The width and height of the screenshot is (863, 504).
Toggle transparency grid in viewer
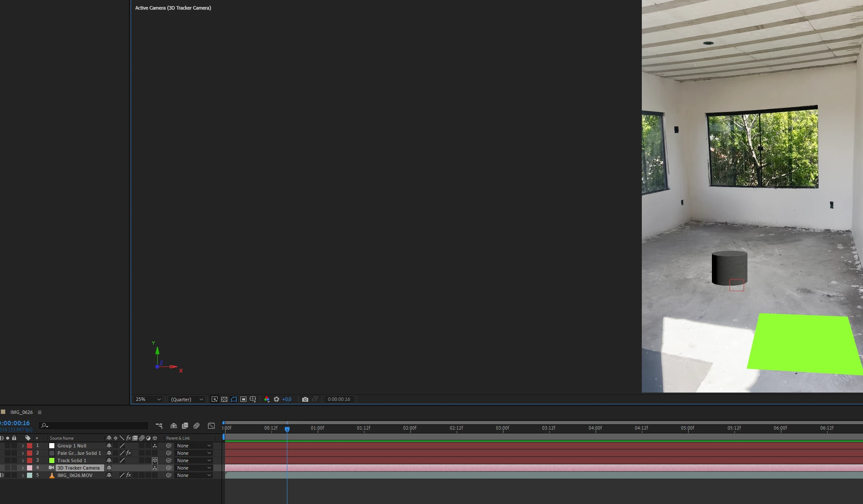point(224,399)
